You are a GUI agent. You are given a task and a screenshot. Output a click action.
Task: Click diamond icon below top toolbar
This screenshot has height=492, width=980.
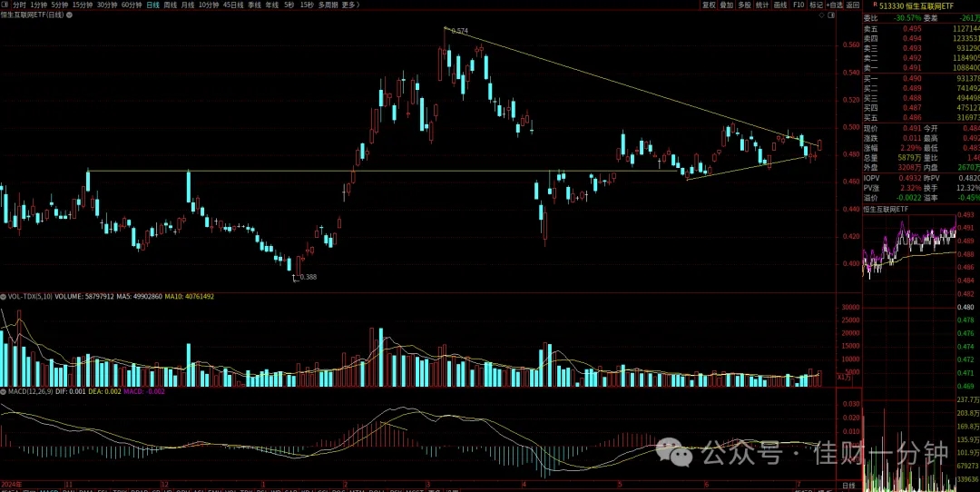pos(820,14)
